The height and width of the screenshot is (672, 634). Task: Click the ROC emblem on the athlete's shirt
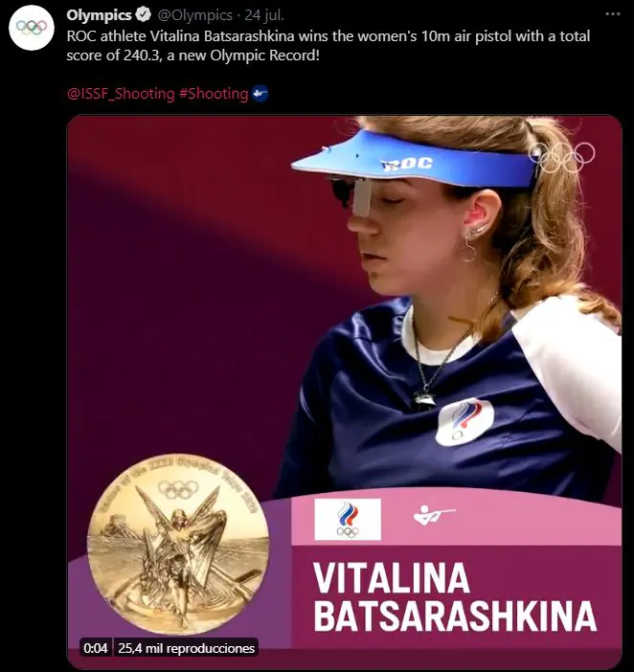pos(464,421)
